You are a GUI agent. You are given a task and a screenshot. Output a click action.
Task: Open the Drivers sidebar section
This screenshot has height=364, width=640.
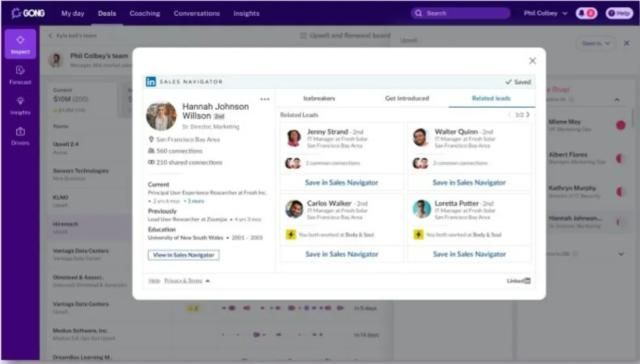(x=20, y=136)
